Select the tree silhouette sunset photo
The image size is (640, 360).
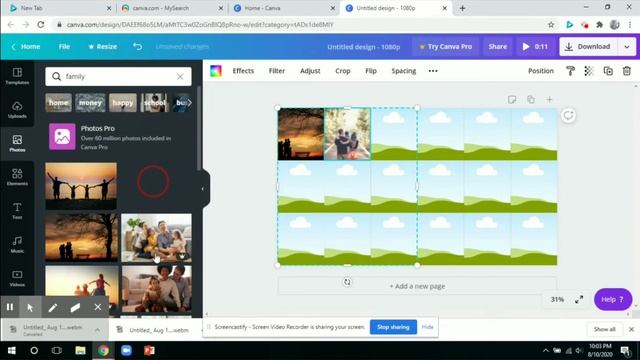[x=81, y=238]
